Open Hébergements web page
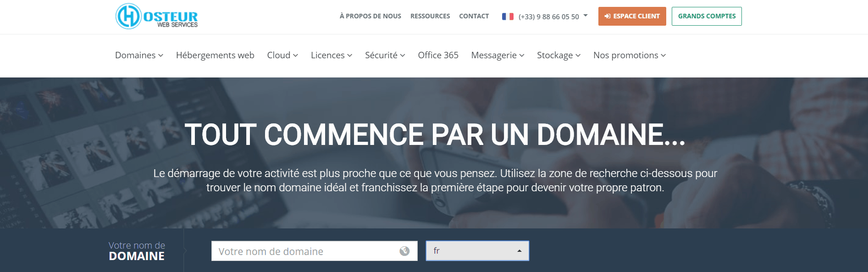The width and height of the screenshot is (868, 272). pyautogui.click(x=215, y=55)
